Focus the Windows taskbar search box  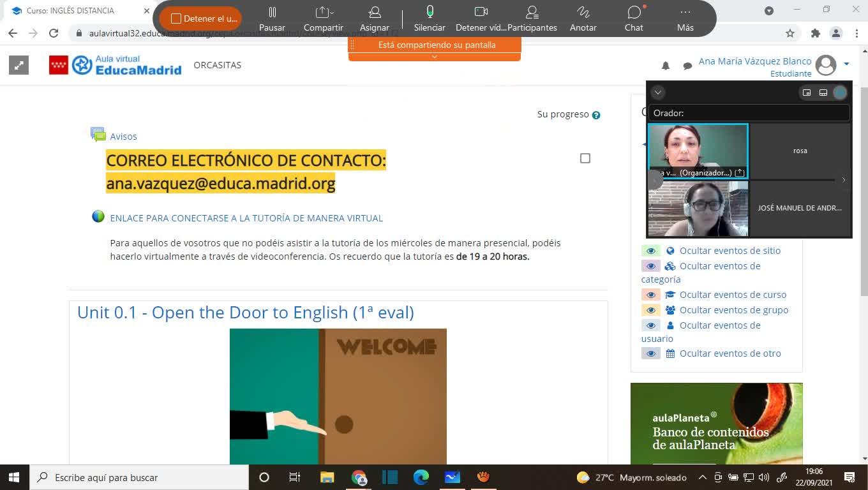[138, 477]
